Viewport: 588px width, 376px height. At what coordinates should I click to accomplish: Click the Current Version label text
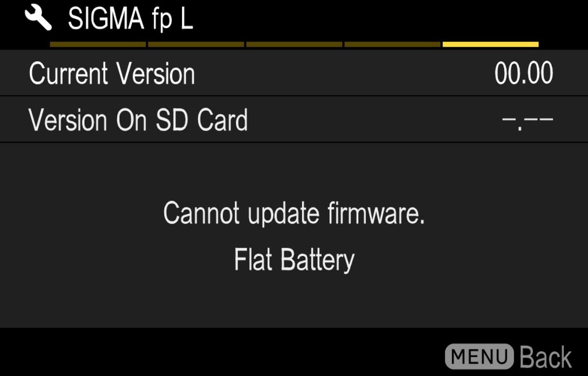(x=112, y=74)
